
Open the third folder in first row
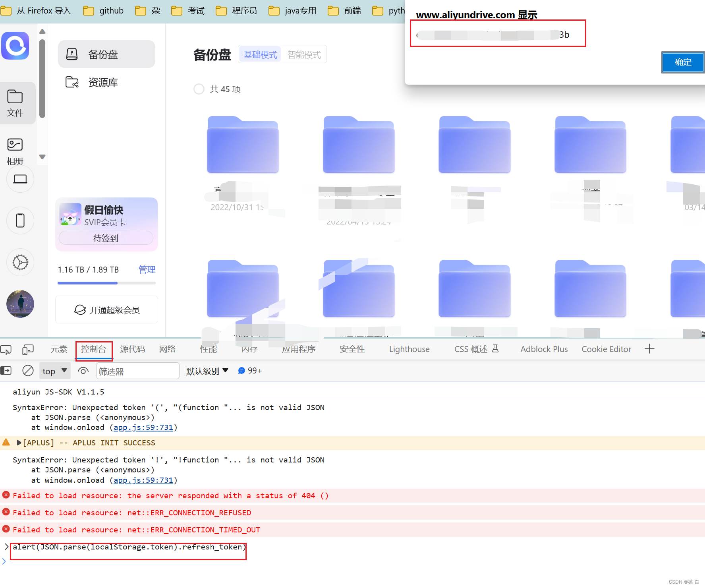click(475, 144)
